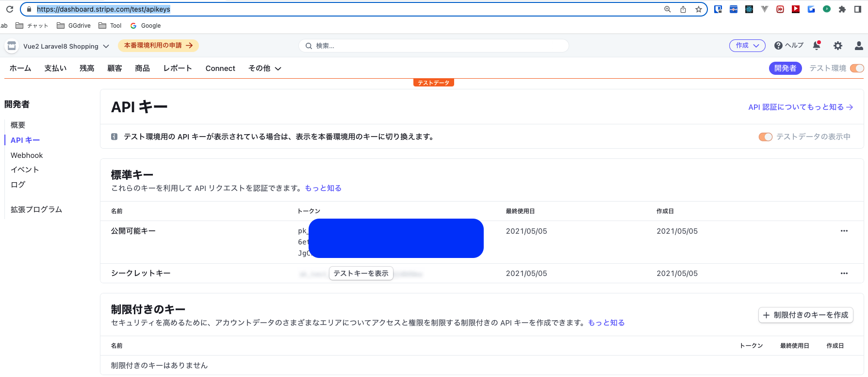Image resolution: width=868 pixels, height=377 pixels.
Task: Reveal secret key with テストキーを表示
Action: 361,274
